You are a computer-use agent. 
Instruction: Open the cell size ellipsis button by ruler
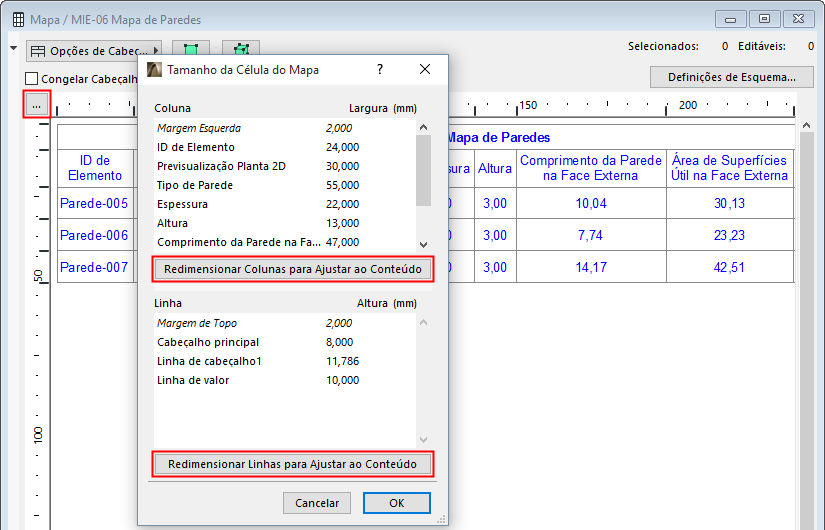pos(36,104)
